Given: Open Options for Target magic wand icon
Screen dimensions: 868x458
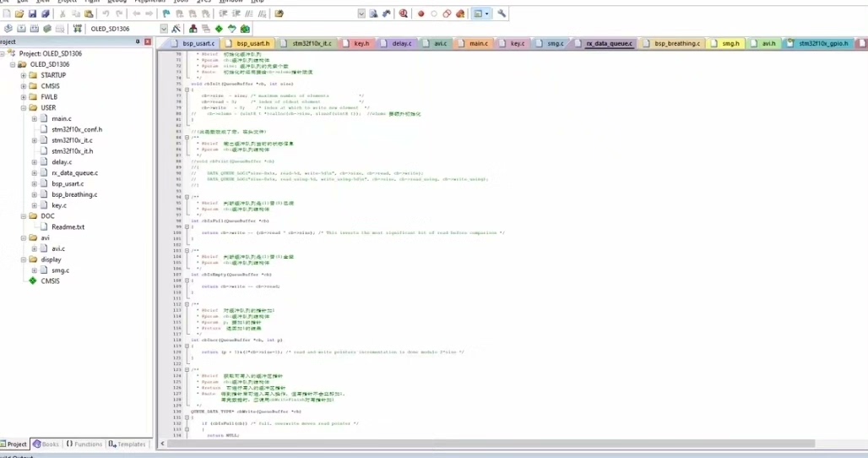Looking at the screenshot, I should [x=176, y=29].
